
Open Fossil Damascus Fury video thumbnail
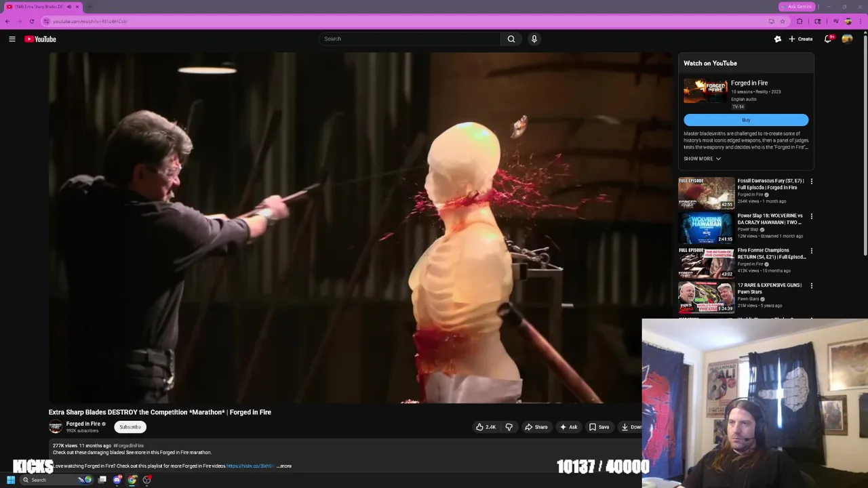707,192
